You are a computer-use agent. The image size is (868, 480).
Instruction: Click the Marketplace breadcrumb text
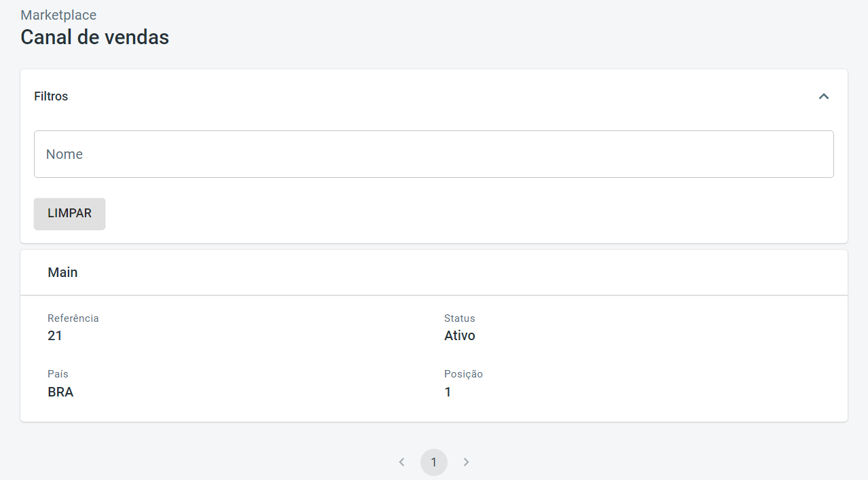click(x=58, y=15)
